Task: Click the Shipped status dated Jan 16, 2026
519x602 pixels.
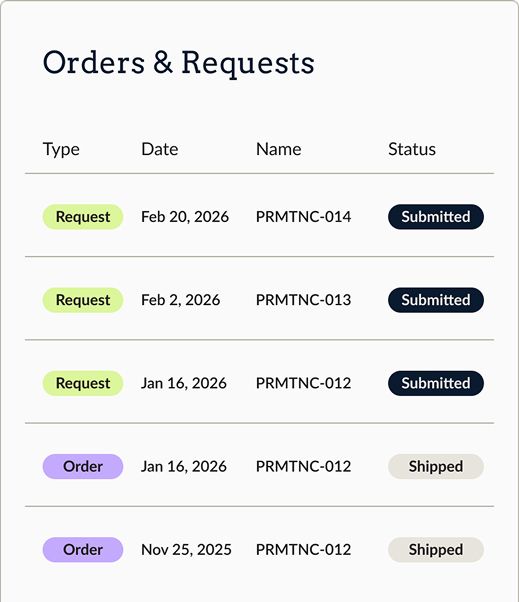Action: (x=436, y=467)
